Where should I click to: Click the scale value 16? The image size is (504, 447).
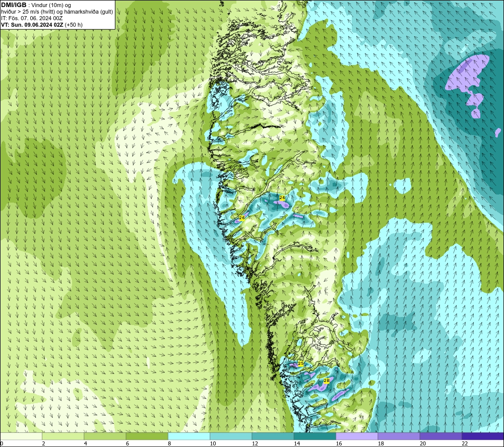pos(339,443)
